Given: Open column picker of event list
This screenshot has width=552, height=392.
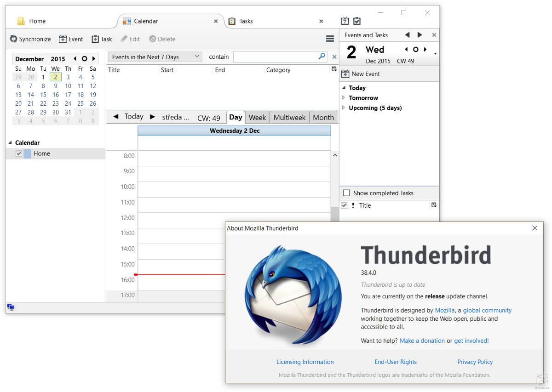Looking at the screenshot, I should tap(334, 69).
